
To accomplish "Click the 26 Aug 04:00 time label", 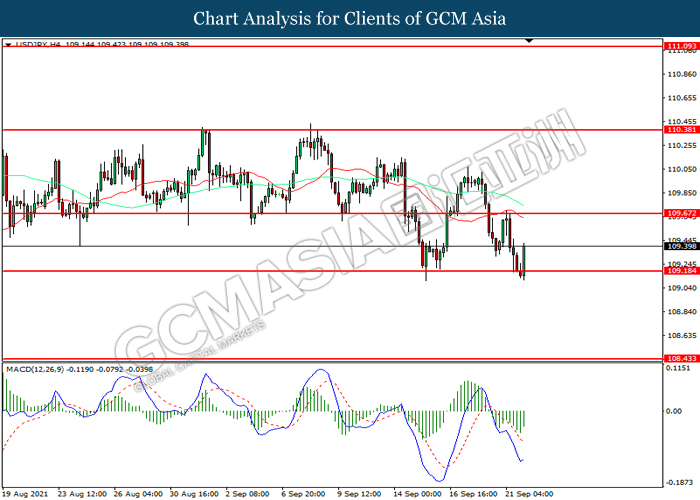I will click(138, 494).
